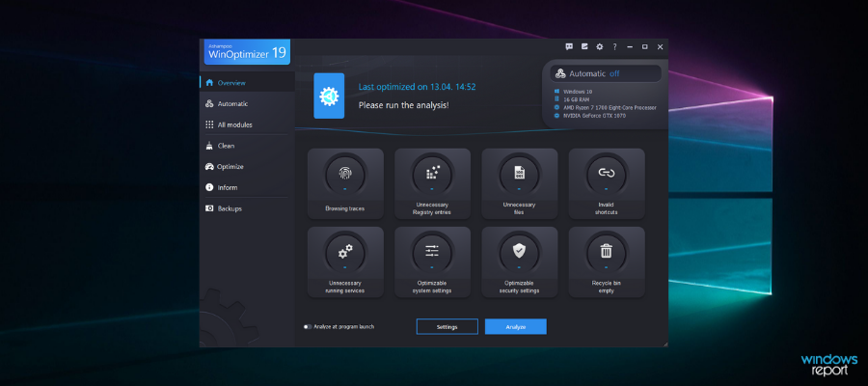Click the Ashampoo WinOptimizer 19 logo

click(247, 51)
